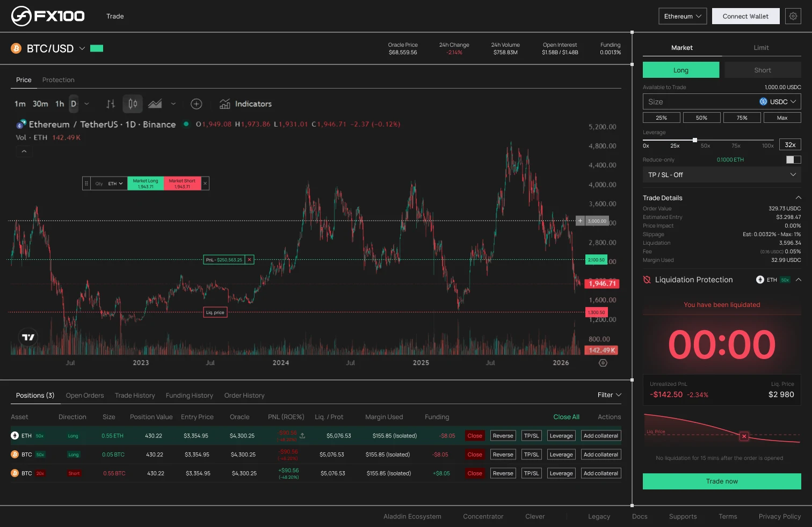Image resolution: width=812 pixels, height=527 pixels.
Task: Grab the drag handle of the chart order widget
Action: 86,184
